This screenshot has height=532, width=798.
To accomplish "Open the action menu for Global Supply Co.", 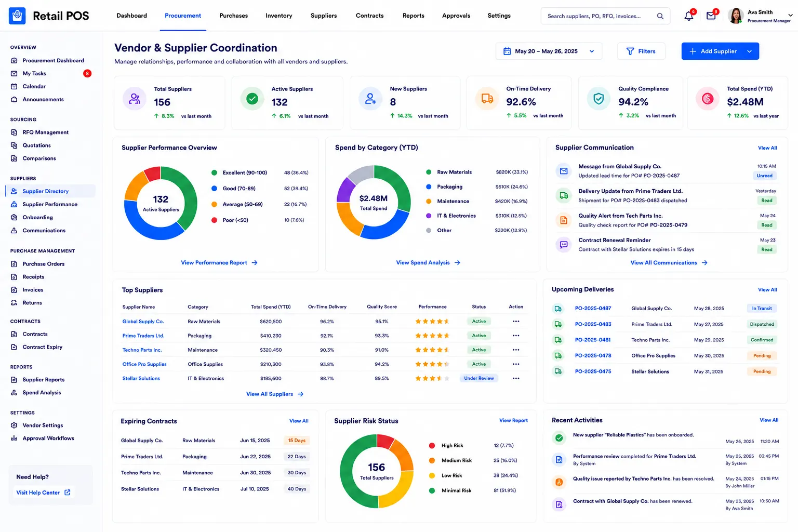I will click(x=516, y=322).
